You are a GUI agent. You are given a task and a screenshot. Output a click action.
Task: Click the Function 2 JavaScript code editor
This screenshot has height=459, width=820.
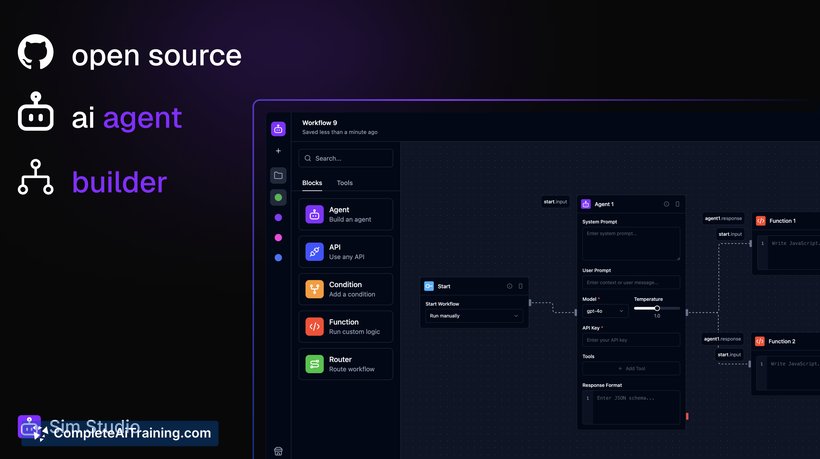[x=788, y=373]
